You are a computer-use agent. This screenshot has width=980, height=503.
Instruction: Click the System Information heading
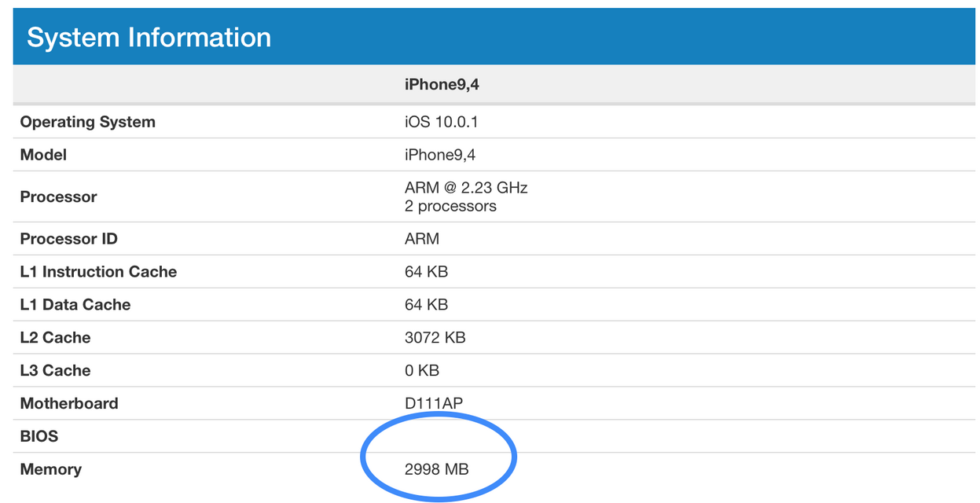coord(149,37)
